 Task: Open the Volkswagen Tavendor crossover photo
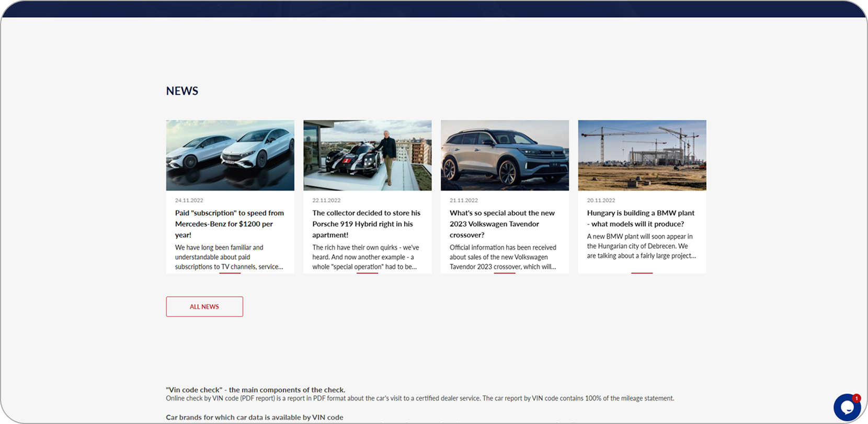click(x=505, y=155)
